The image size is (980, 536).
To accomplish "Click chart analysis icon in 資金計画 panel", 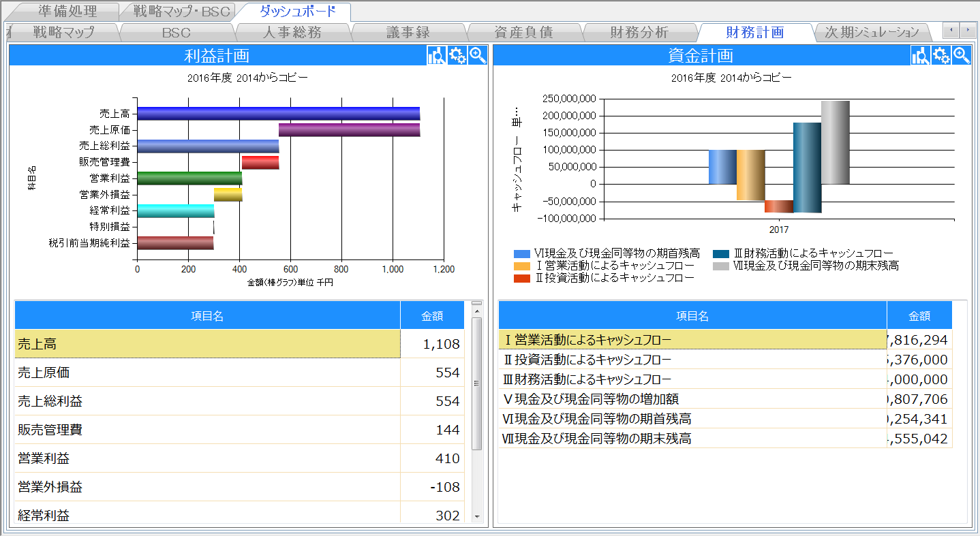I will coord(921,56).
